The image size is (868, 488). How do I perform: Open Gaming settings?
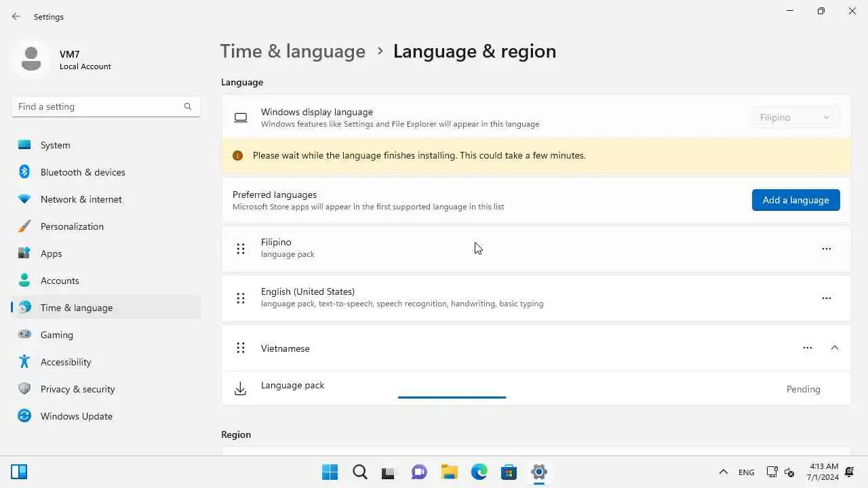[106, 335]
